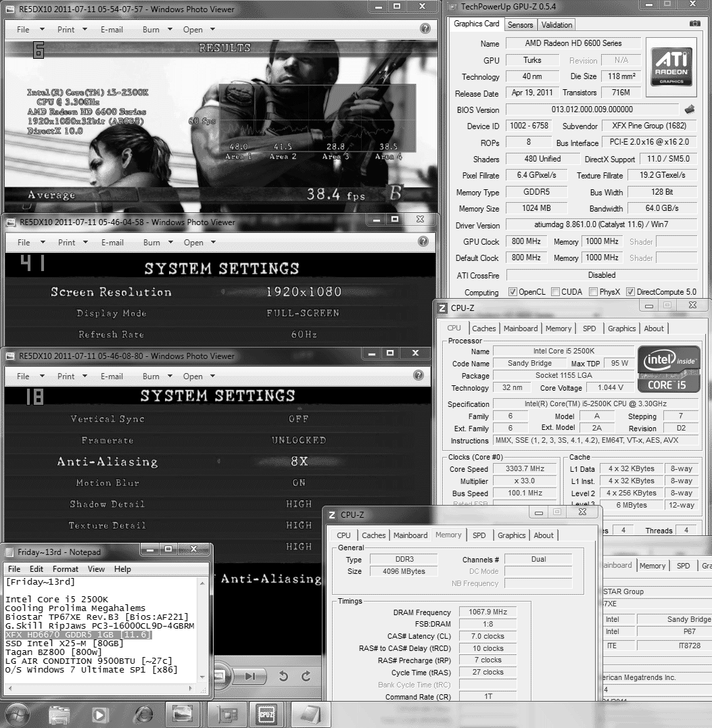The height and width of the screenshot is (728, 712).
Task: Rotate the photo counterclockwise
Action: 283,676
